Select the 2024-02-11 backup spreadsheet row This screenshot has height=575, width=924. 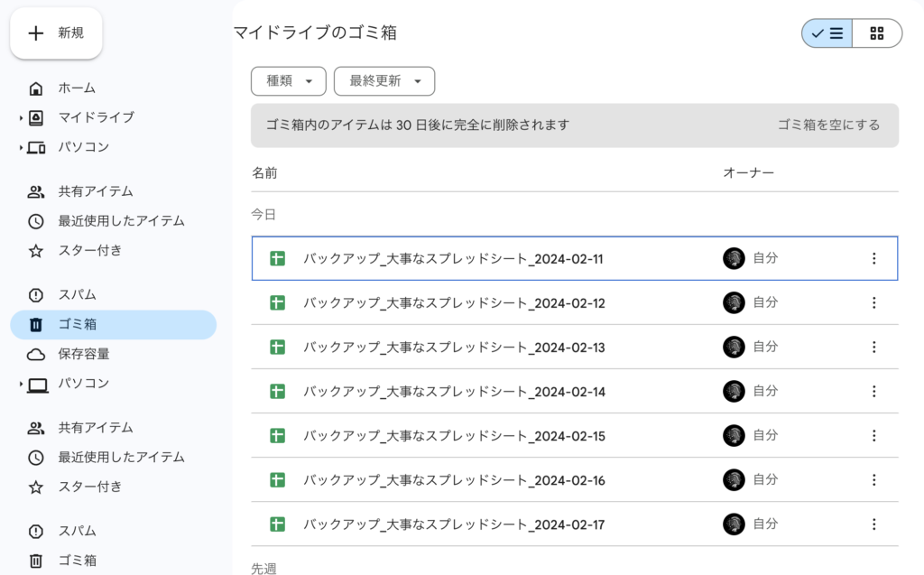pyautogui.click(x=453, y=259)
